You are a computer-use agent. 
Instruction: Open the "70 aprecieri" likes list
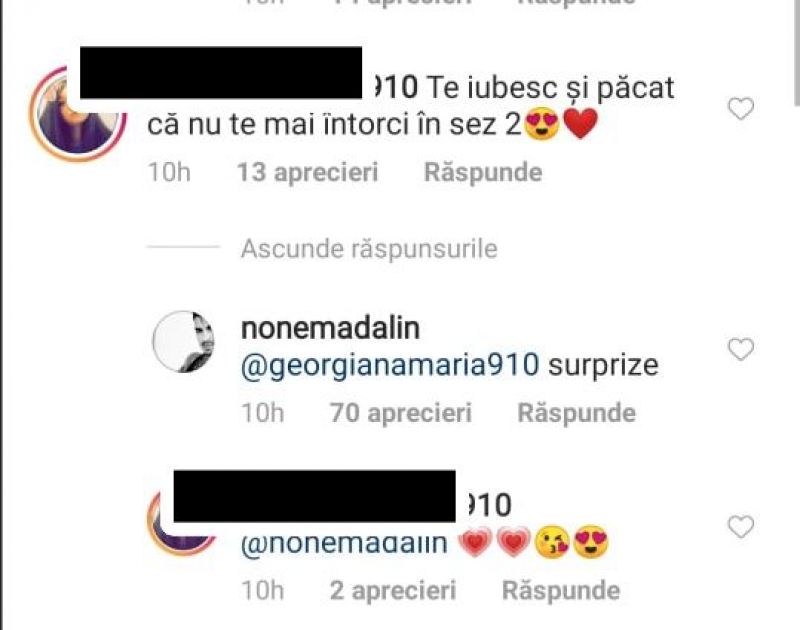coord(400,412)
